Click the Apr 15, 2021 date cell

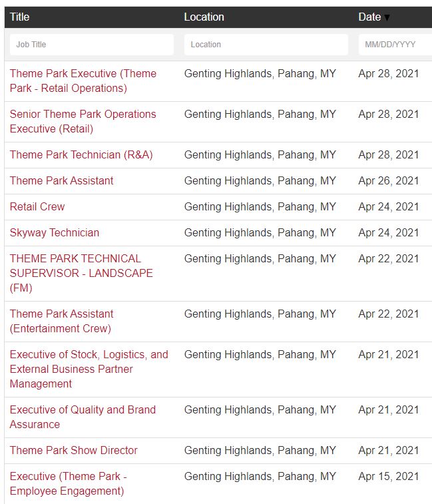(389, 476)
